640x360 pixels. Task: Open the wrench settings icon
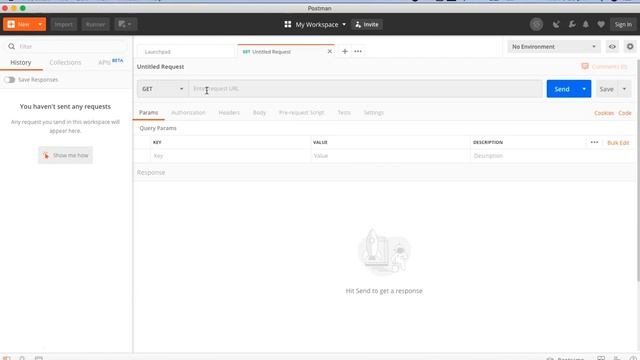point(572,24)
